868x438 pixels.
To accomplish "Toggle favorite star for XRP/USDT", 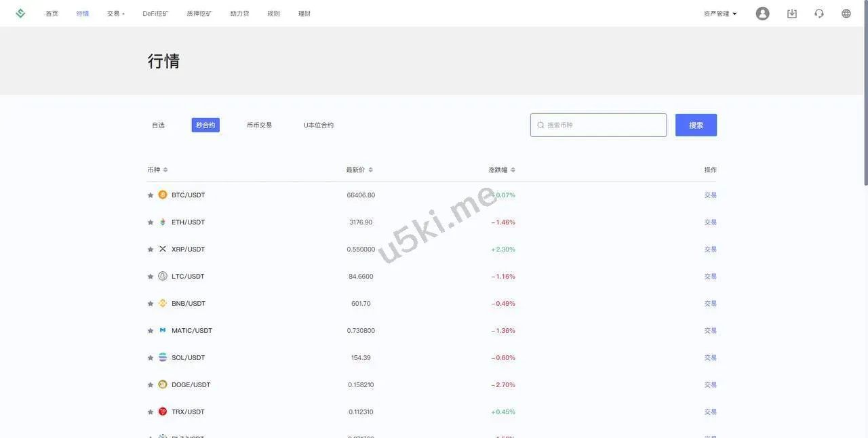I will pos(151,250).
